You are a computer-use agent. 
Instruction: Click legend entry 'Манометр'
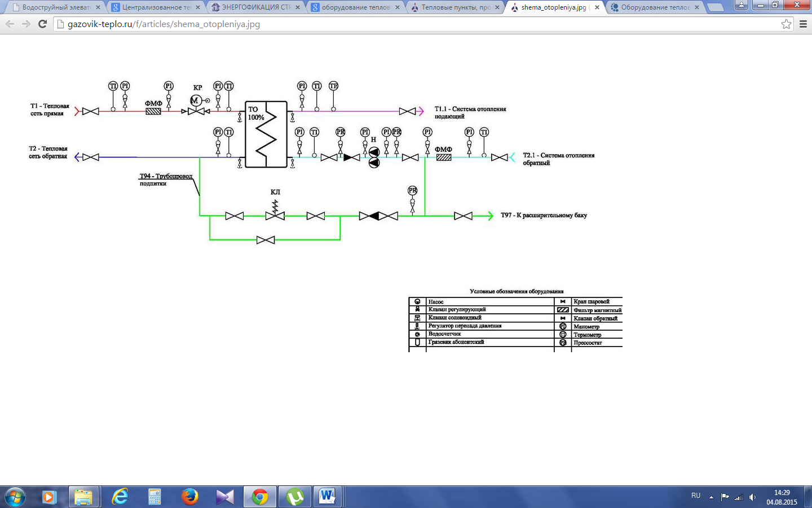tap(586, 327)
